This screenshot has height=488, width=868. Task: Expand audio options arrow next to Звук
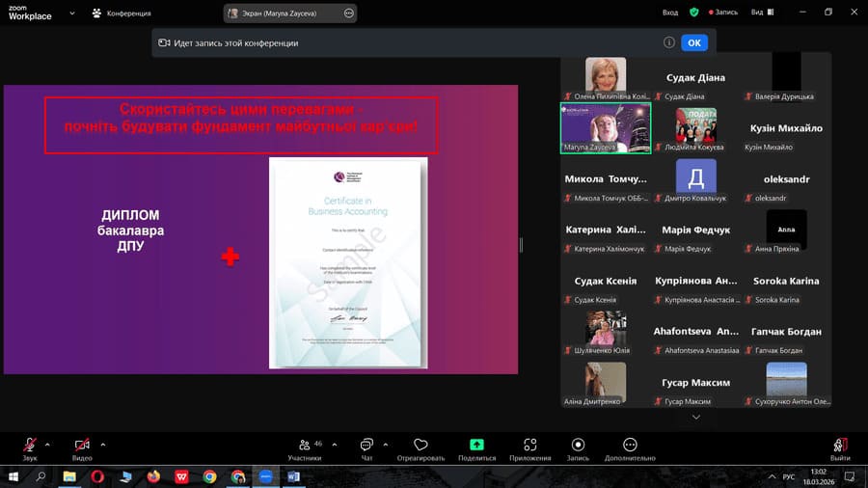click(x=48, y=445)
